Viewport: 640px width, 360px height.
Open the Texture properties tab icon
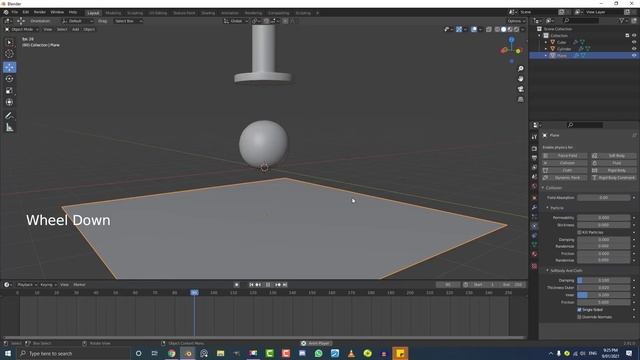point(534,266)
